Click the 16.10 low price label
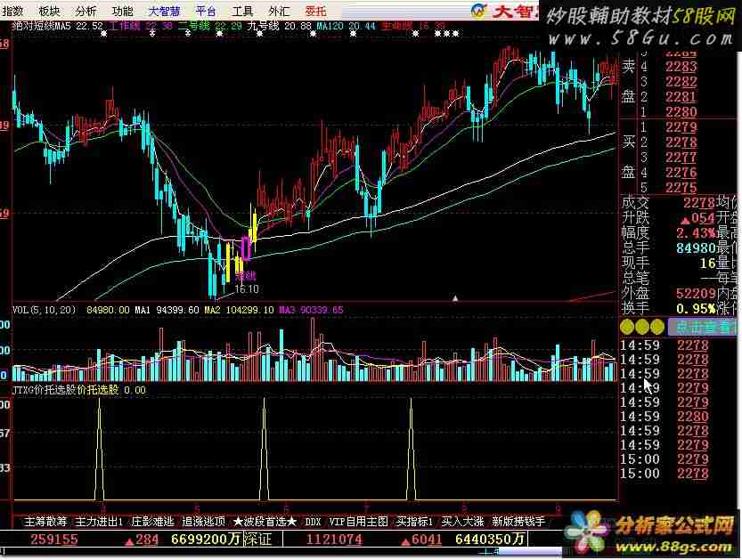742x560 pixels. pyautogui.click(x=247, y=289)
